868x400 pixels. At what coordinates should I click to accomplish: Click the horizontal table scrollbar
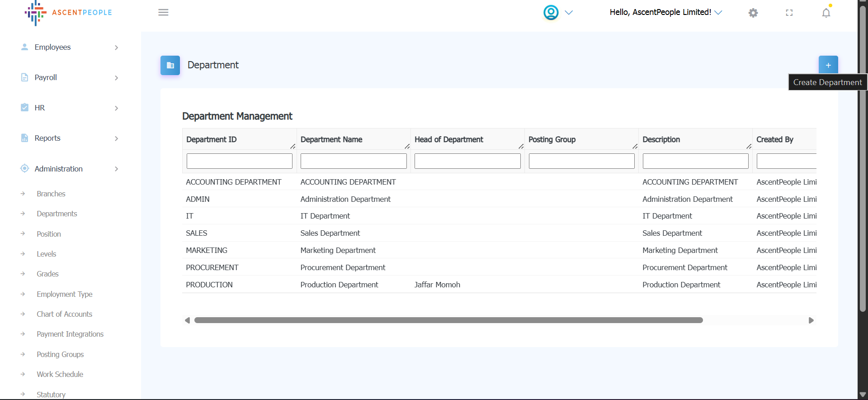click(x=448, y=320)
